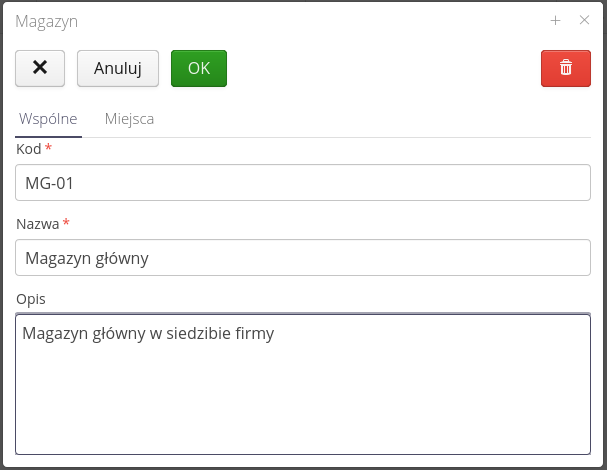
Task: Delete the warehouse with the red trash button
Action: click(x=566, y=68)
